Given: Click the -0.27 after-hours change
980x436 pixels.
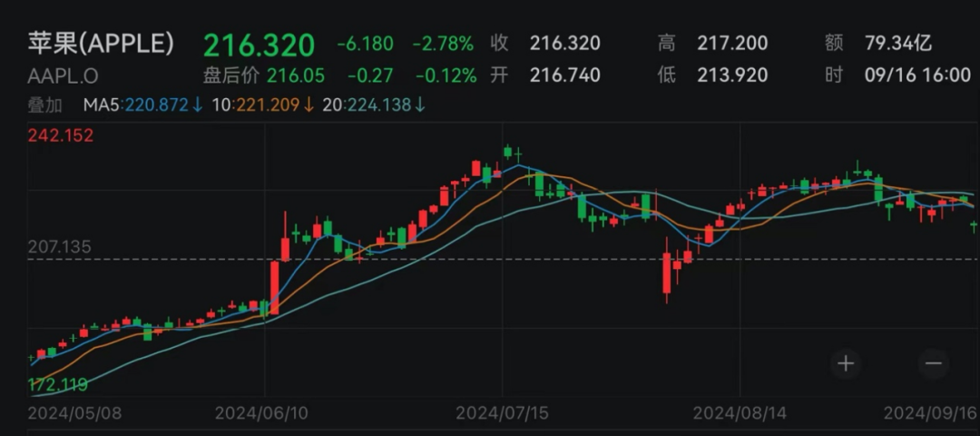Looking at the screenshot, I should click(x=370, y=75).
